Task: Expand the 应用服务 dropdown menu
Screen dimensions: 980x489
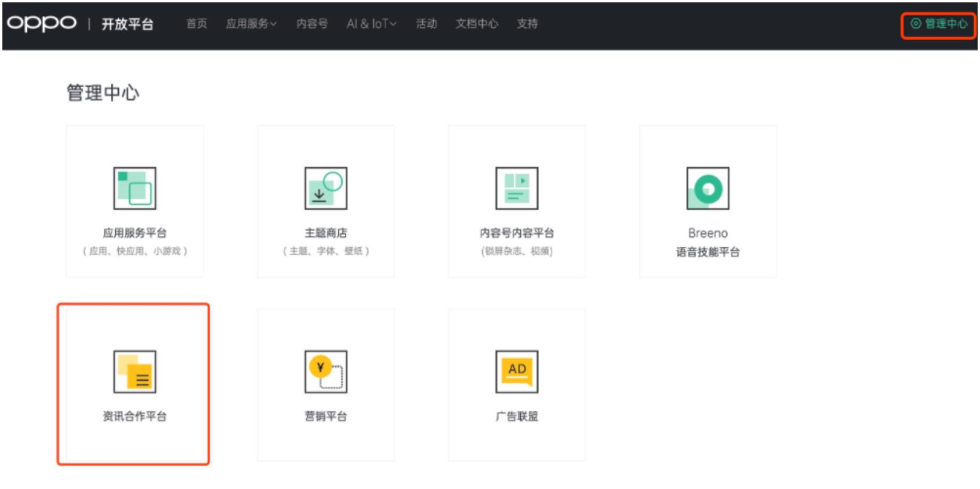Action: point(251,24)
